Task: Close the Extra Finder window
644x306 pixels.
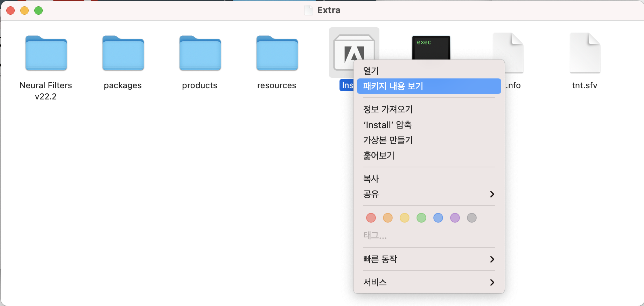Action: pyautogui.click(x=10, y=11)
